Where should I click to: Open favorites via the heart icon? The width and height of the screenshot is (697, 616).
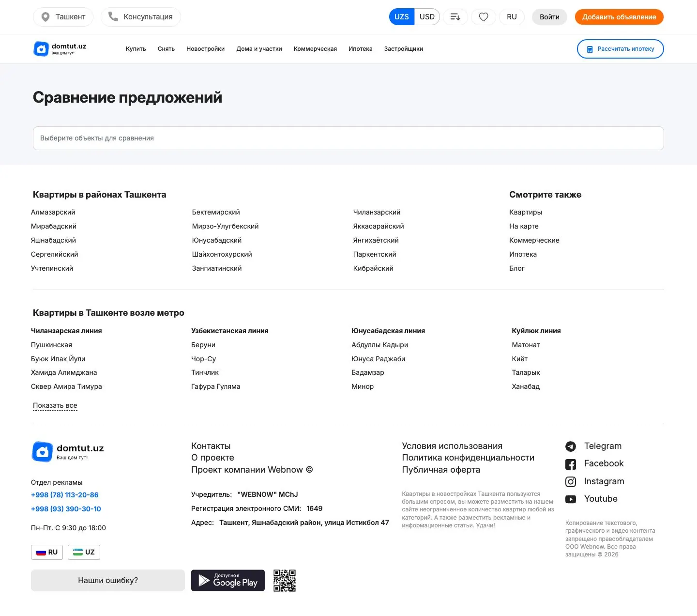coord(484,17)
